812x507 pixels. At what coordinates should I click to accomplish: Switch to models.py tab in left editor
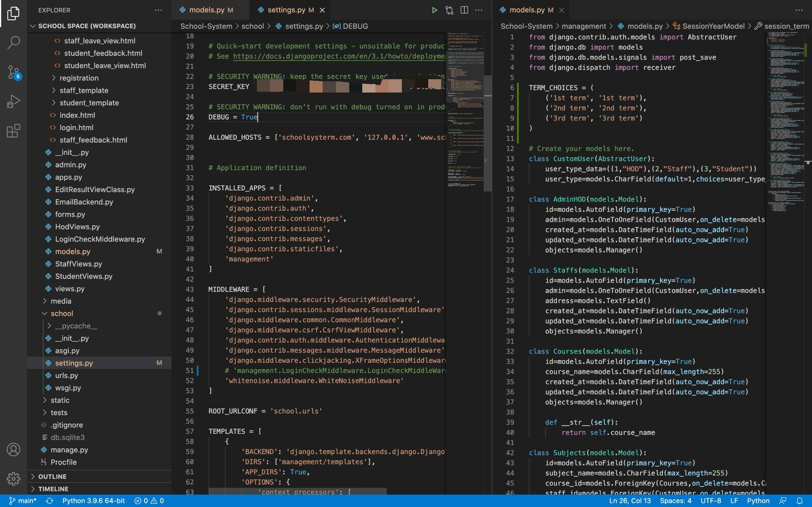coord(206,10)
